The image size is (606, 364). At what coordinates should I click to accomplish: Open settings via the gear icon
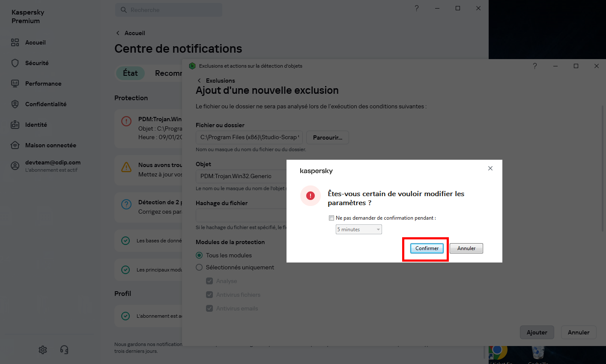click(43, 350)
